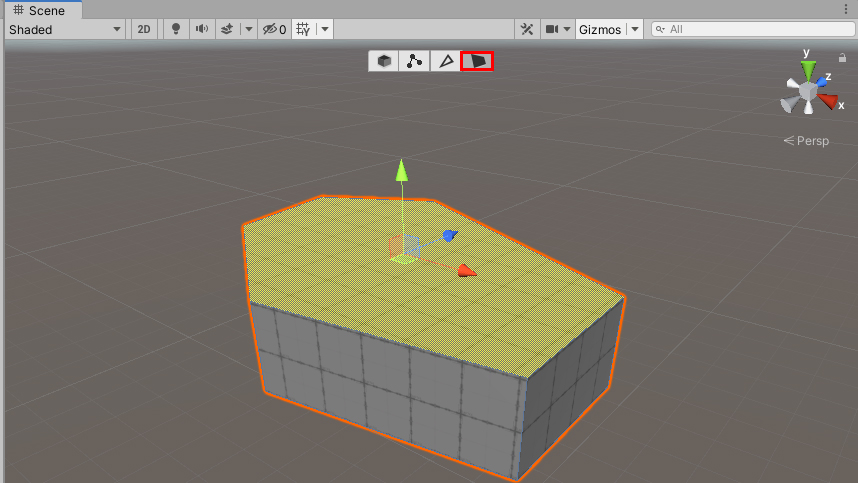
Task: Select the Scene tab
Action: [40, 10]
